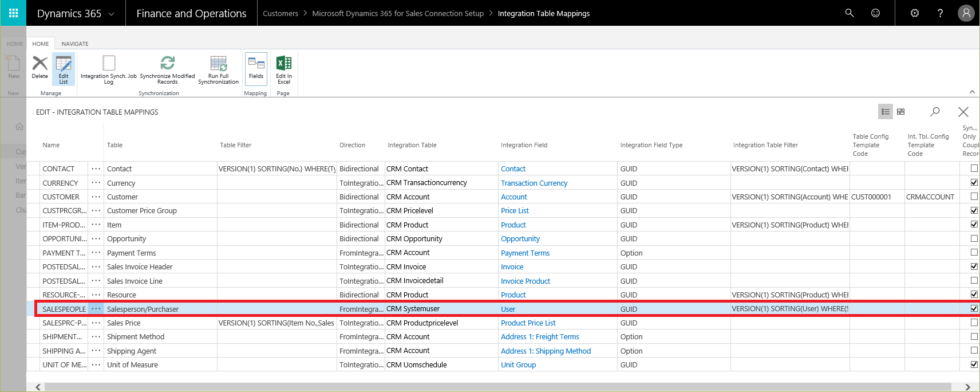Click the horizontal scrollbar track

pos(498,387)
